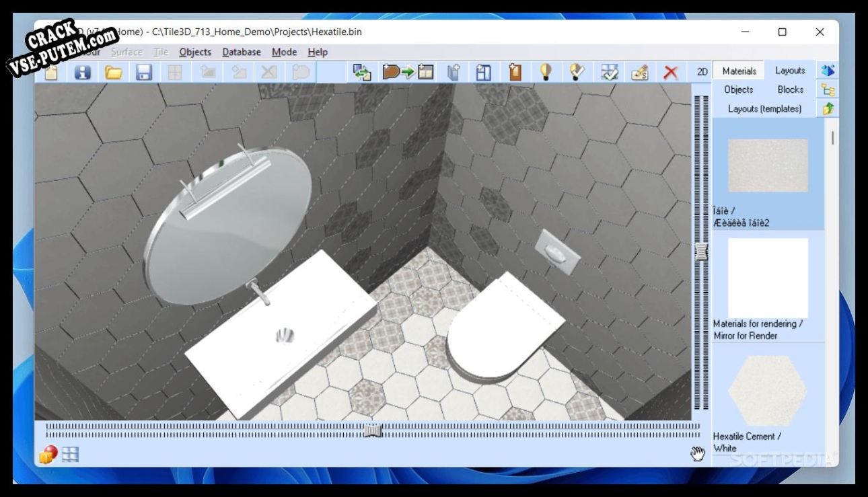The width and height of the screenshot is (868, 497).
Task: Select the Hexatile Cement White thumbnail
Action: [x=767, y=391]
